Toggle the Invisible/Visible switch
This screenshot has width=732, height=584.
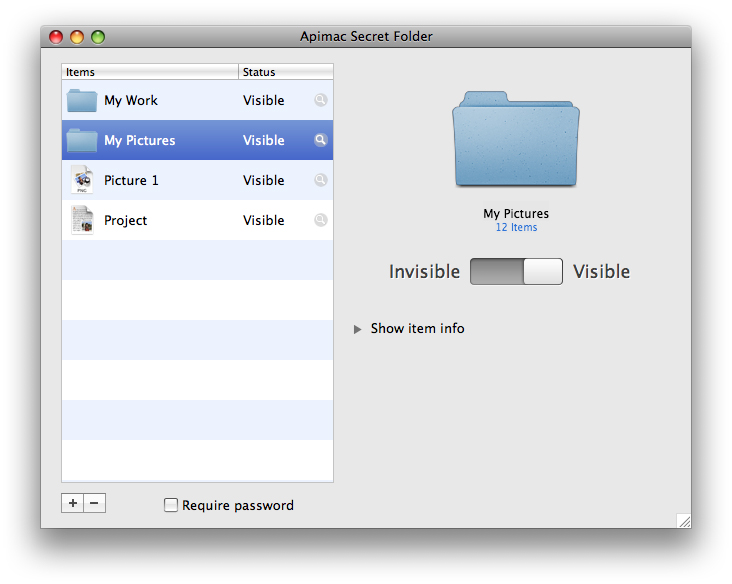point(516,272)
